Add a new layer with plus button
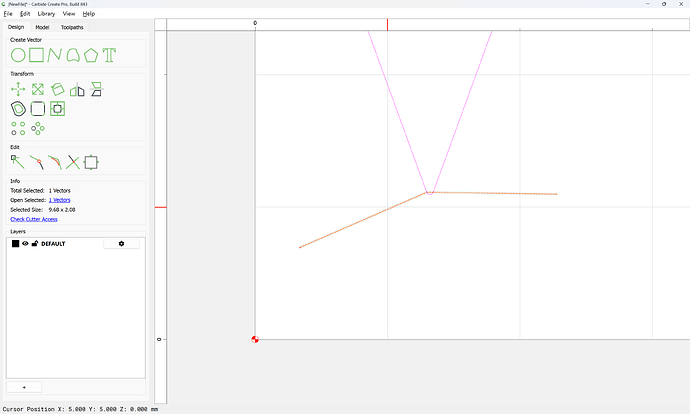The width and height of the screenshot is (690, 414). tap(24, 387)
